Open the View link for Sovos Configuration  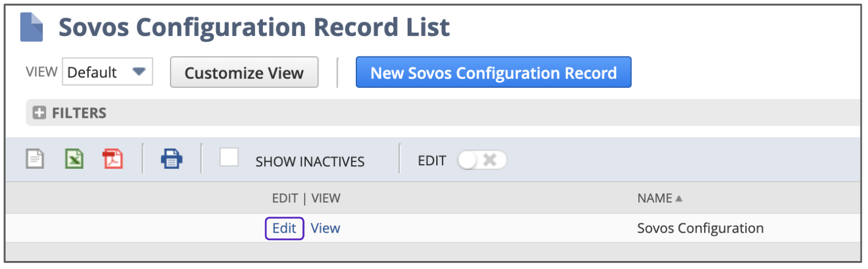click(x=326, y=229)
